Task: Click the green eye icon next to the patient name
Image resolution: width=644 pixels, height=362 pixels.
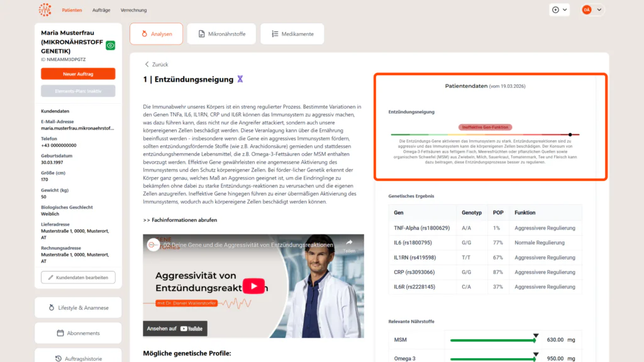Action: click(x=111, y=45)
